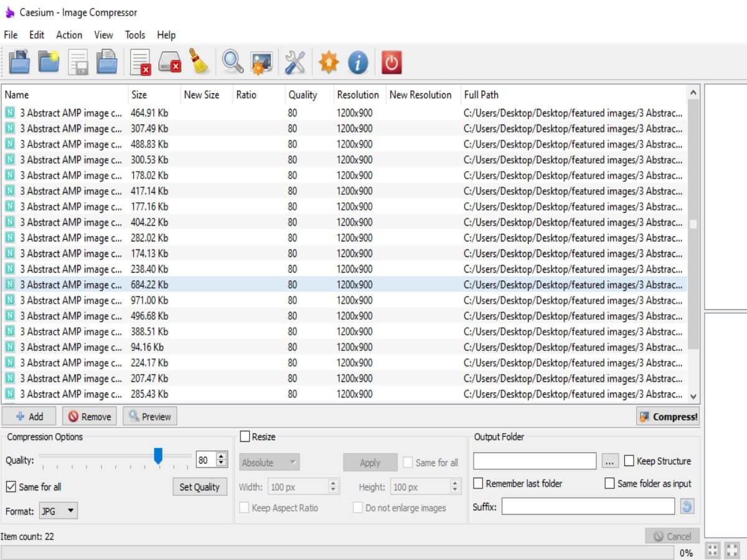This screenshot has height=560, width=747.
Task: Sort list by the Size column header
Action: 154,95
